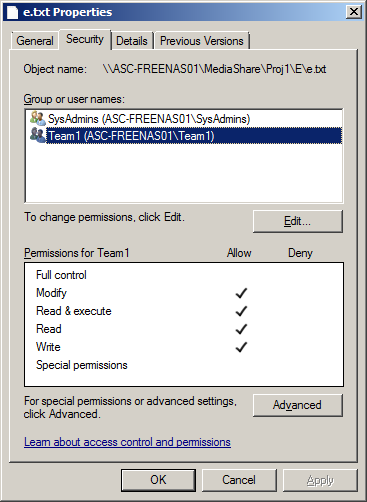Click the Write allow checkmark

pyautogui.click(x=241, y=347)
